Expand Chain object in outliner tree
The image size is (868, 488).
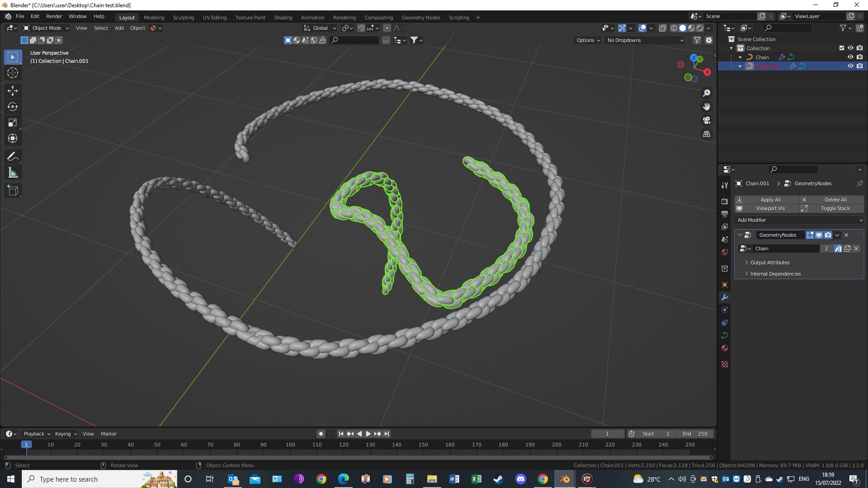(x=740, y=57)
